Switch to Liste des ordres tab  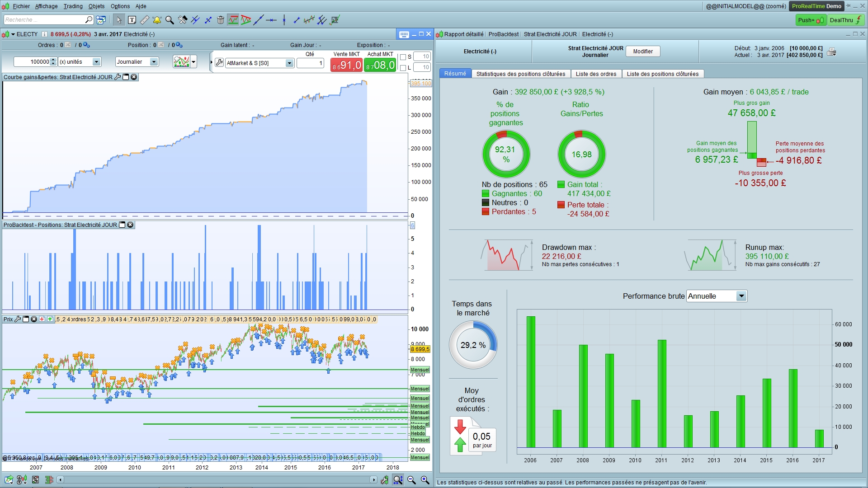click(x=596, y=74)
